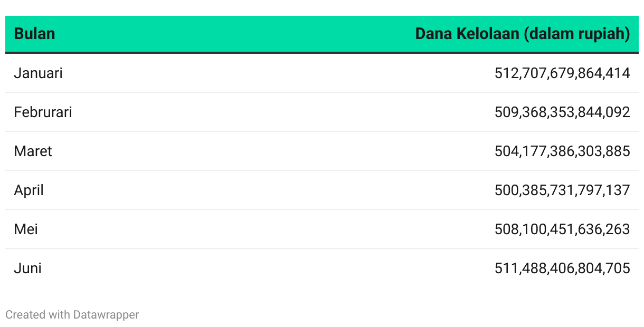
Task: Click the "(dalam rupiah)" header text
Action: click(x=577, y=34)
